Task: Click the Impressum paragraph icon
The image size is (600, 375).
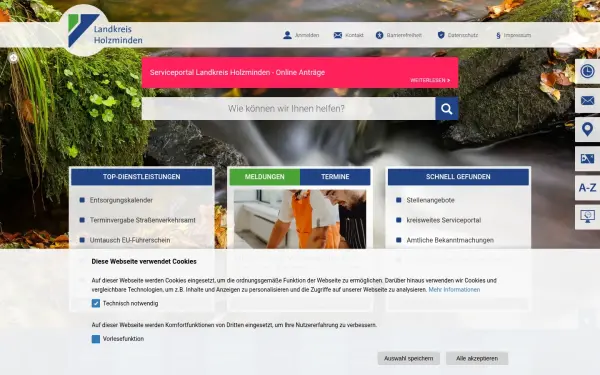Action: pyautogui.click(x=498, y=36)
